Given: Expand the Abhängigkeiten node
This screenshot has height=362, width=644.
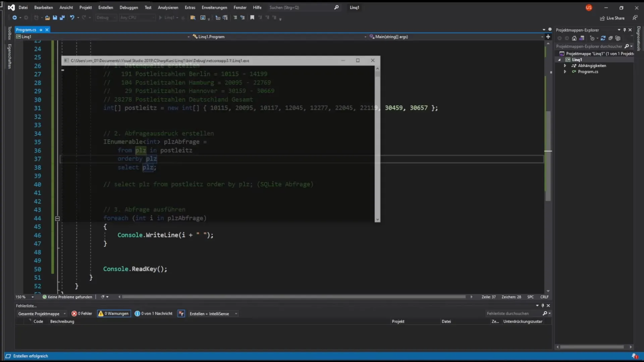Looking at the screenshot, I should click(565, 66).
